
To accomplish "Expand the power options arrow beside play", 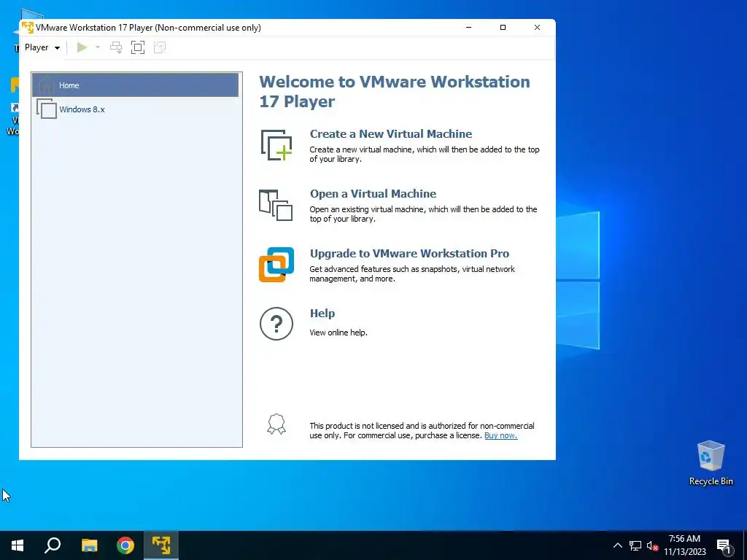I will (x=98, y=47).
